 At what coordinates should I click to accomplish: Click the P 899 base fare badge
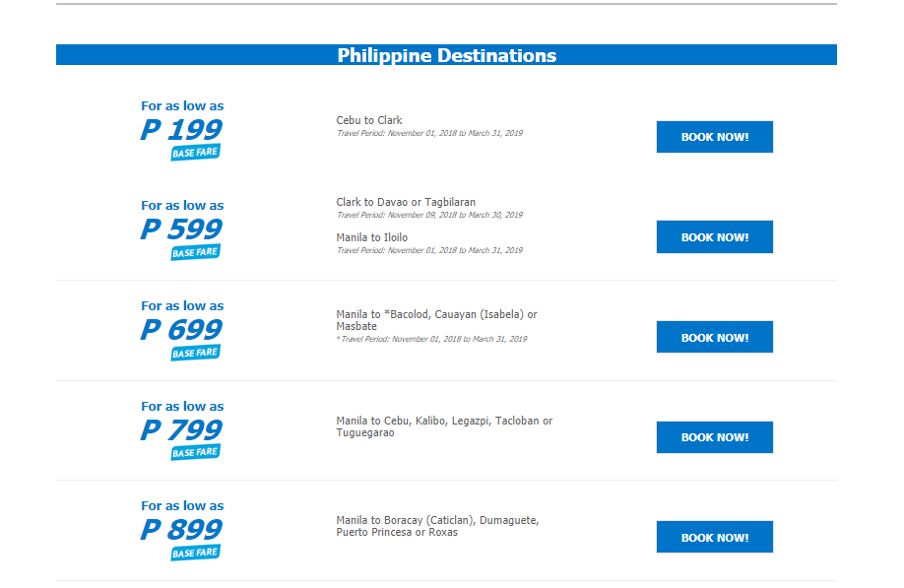pyautogui.click(x=195, y=553)
